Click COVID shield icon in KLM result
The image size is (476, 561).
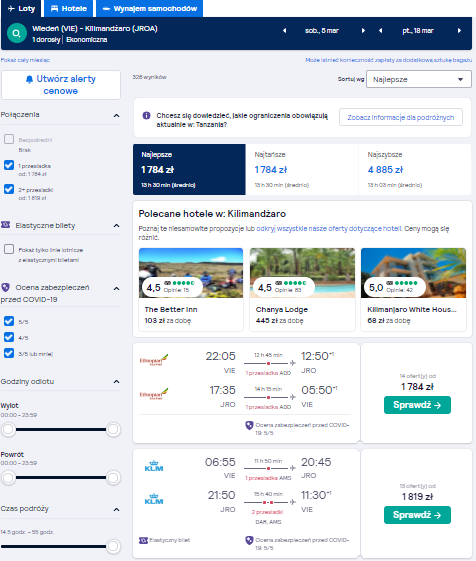coord(249,540)
